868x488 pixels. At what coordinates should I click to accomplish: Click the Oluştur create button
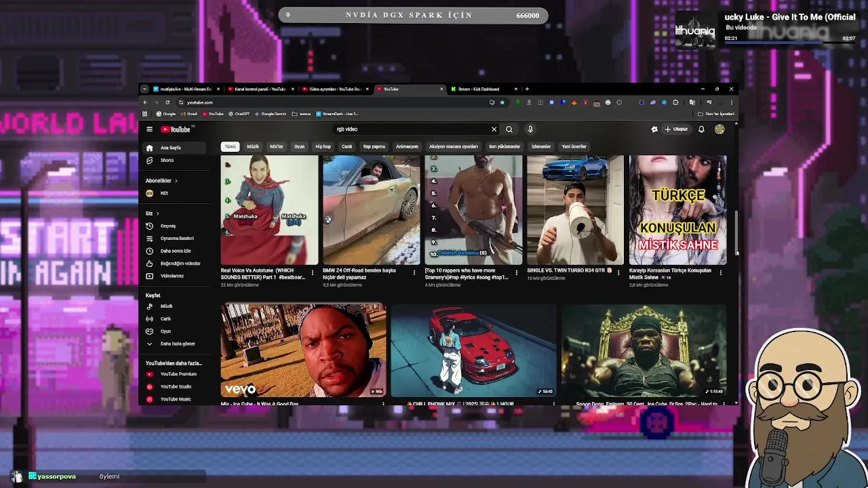[676, 129]
